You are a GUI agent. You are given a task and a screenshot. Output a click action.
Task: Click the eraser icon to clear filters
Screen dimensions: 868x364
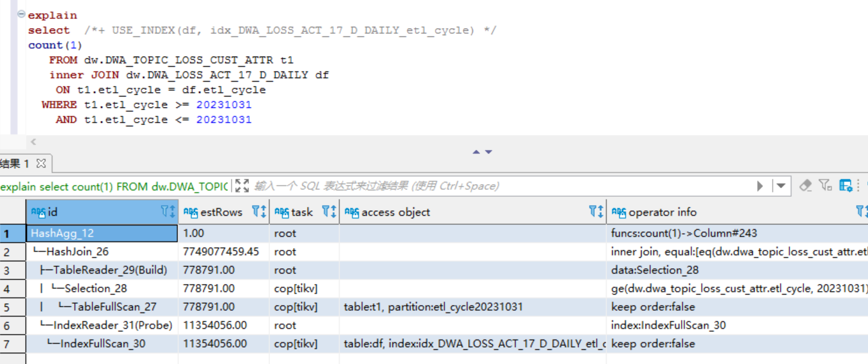(806, 186)
